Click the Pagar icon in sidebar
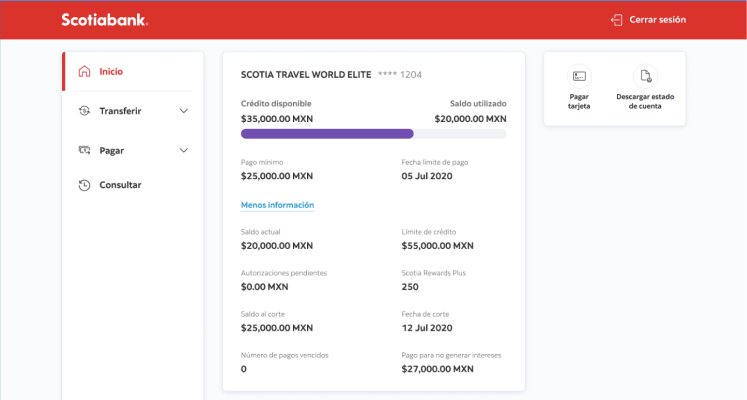 click(x=84, y=150)
